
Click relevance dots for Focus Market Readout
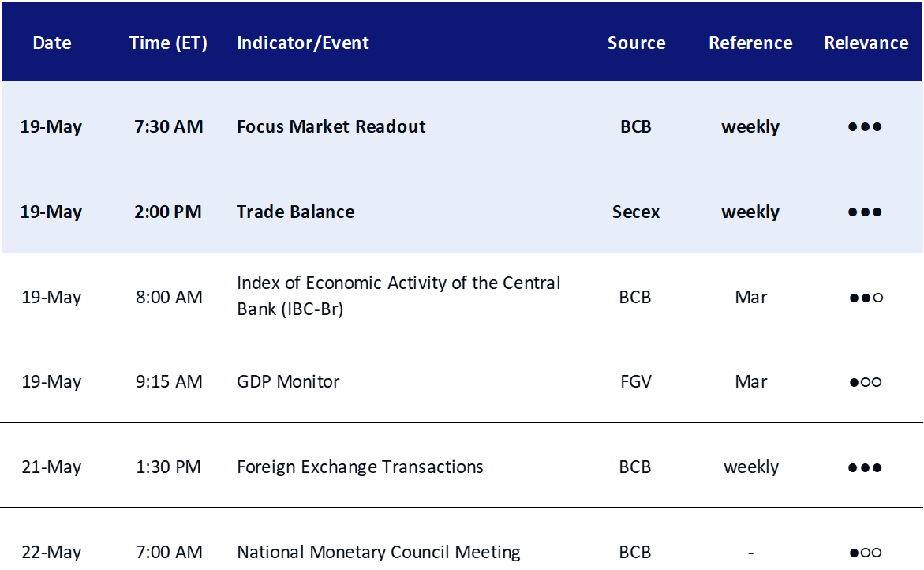865,127
